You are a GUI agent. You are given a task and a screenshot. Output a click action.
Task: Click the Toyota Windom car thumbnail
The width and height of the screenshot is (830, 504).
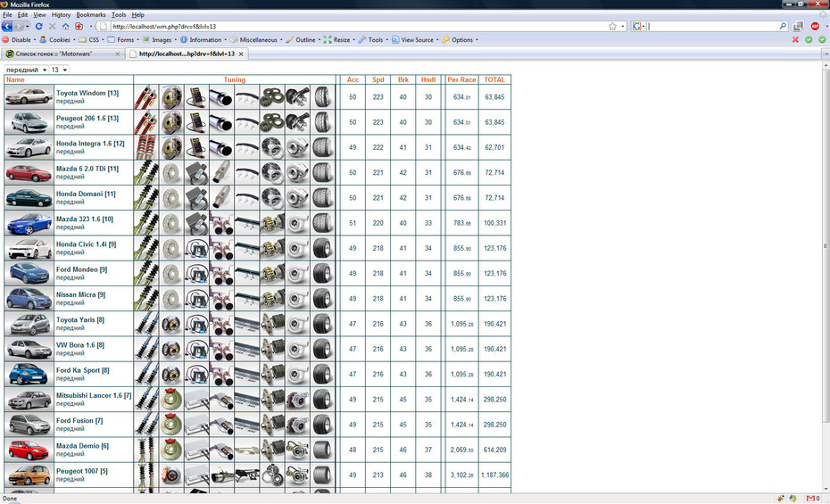[29, 97]
